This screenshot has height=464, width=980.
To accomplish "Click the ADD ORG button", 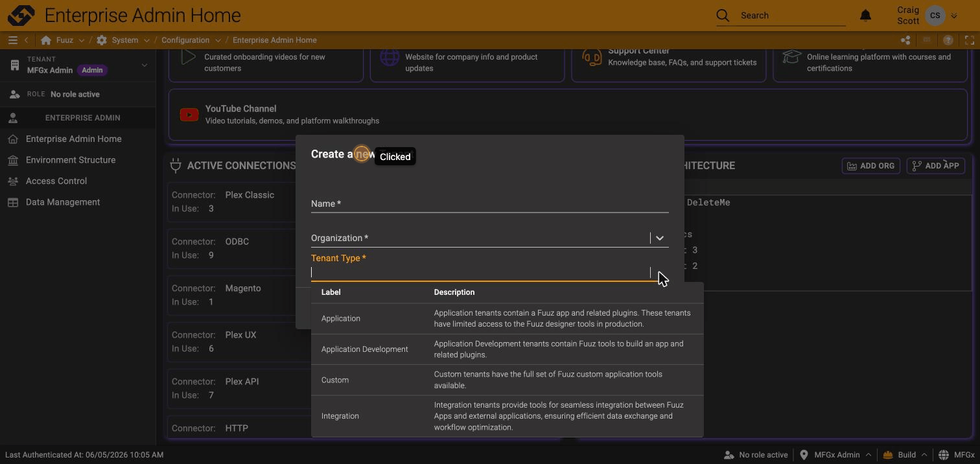I will [871, 166].
